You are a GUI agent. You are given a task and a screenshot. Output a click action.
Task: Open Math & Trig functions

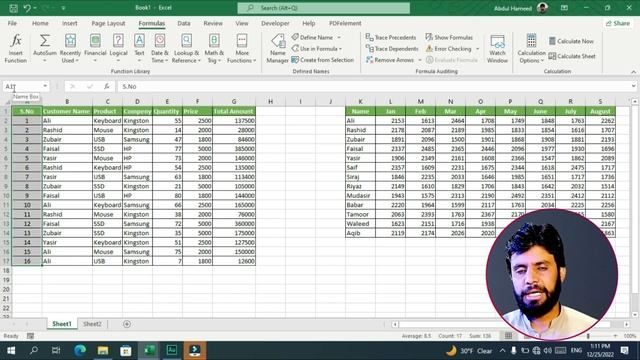tap(214, 48)
